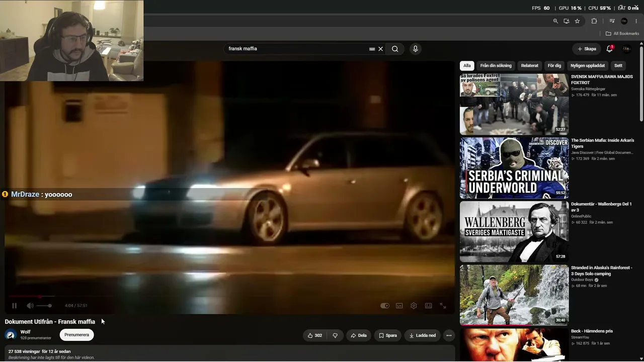Open the Wolf channel avatar

(x=11, y=335)
